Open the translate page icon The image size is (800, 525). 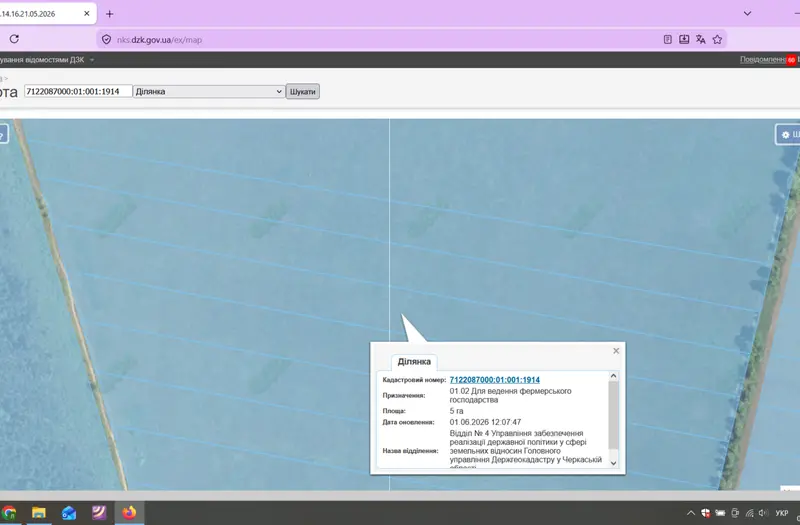(701, 39)
